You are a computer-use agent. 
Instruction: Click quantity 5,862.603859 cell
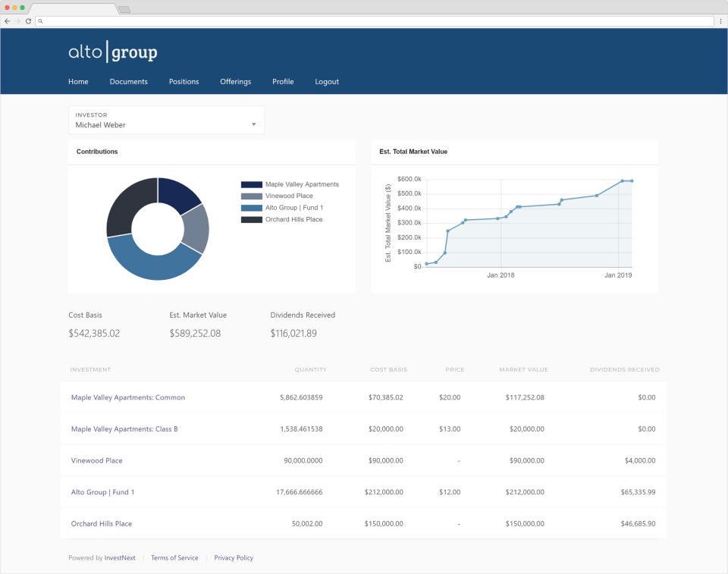[x=301, y=397]
